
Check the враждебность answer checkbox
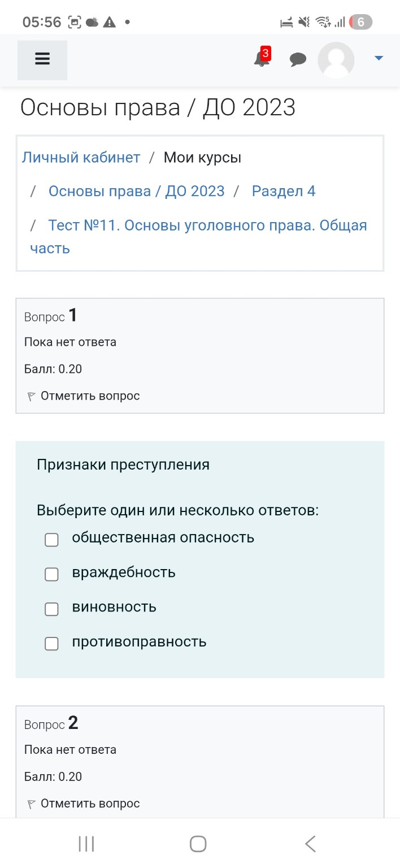tap(51, 574)
